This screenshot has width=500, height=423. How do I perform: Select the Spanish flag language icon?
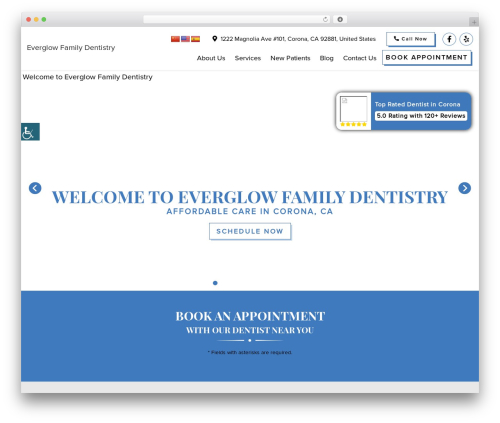pos(195,39)
